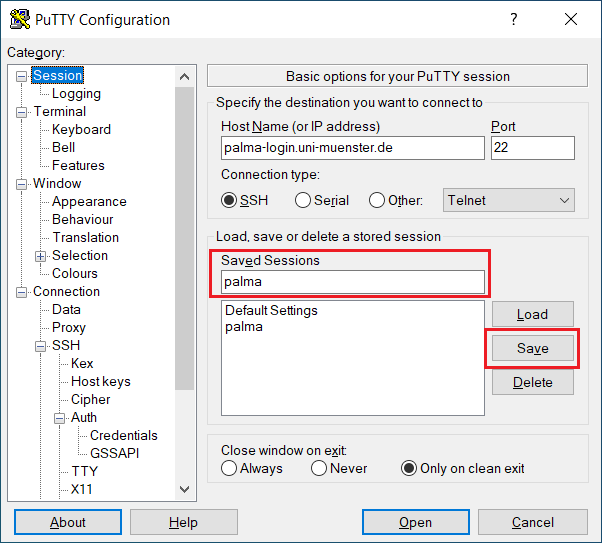Collapse the Terminal tree node
Screen dimensions: 604x545
pos(22,112)
